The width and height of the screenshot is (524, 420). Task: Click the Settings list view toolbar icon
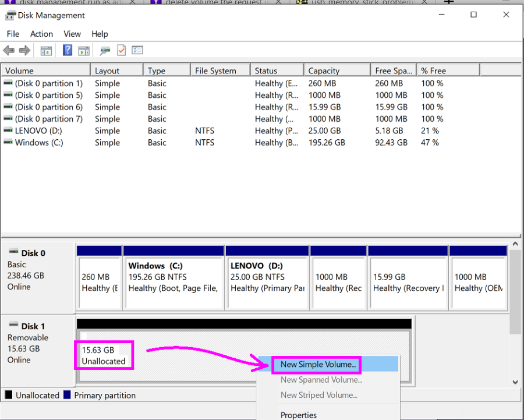(137, 50)
